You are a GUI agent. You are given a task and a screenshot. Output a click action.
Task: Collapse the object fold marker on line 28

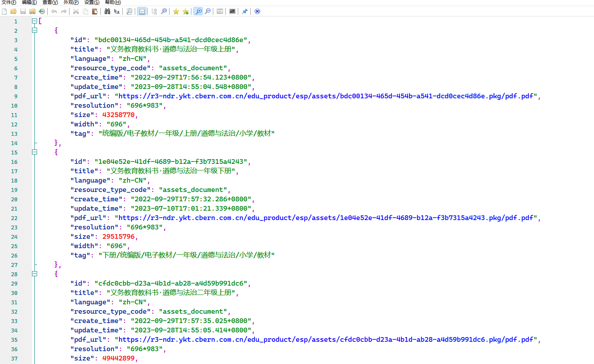[34, 274]
